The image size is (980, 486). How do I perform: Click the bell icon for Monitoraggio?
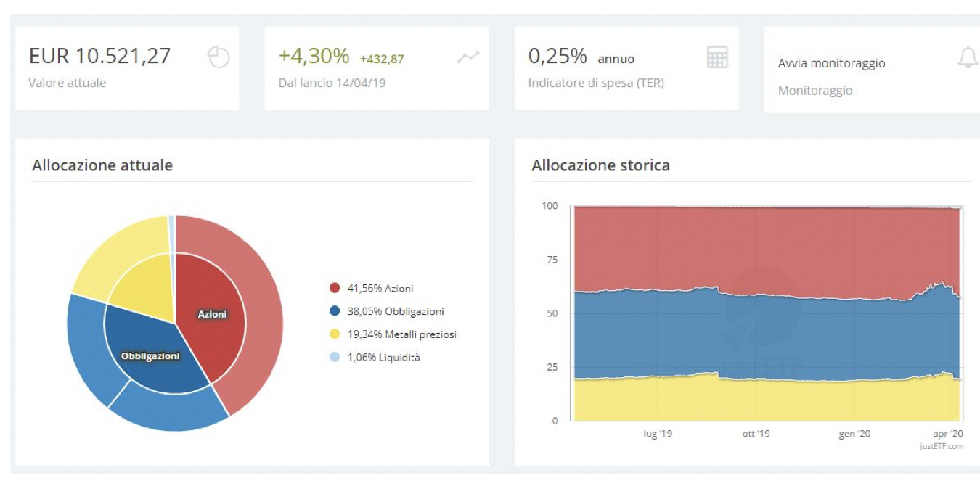tap(968, 58)
